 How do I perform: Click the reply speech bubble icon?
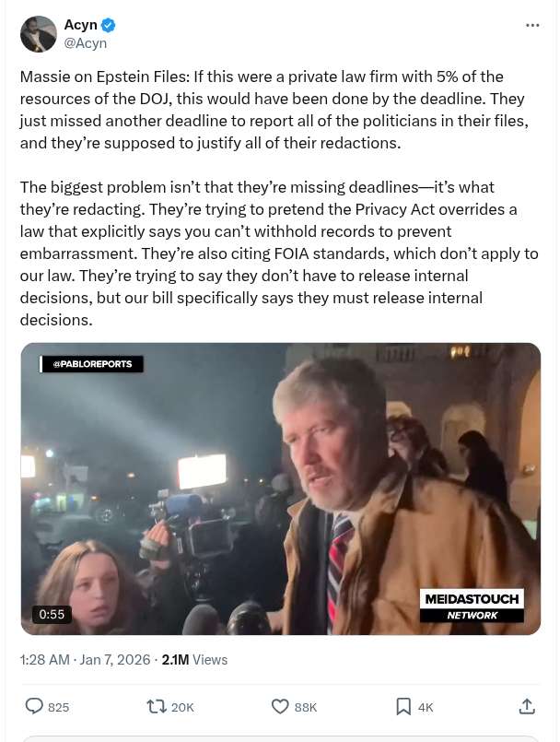click(x=33, y=706)
